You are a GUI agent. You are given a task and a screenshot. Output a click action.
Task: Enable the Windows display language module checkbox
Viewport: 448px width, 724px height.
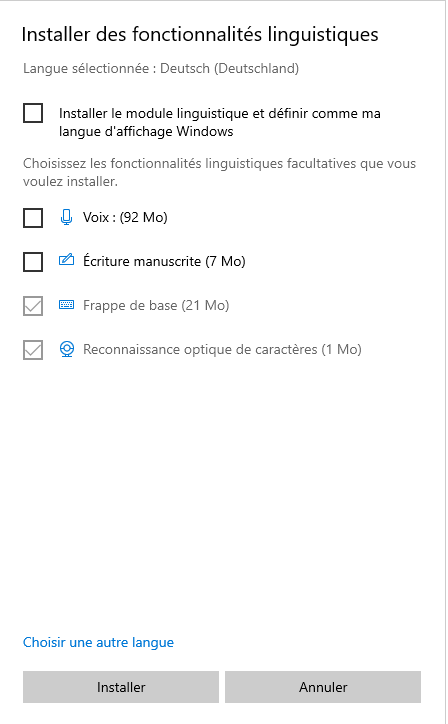(33, 113)
